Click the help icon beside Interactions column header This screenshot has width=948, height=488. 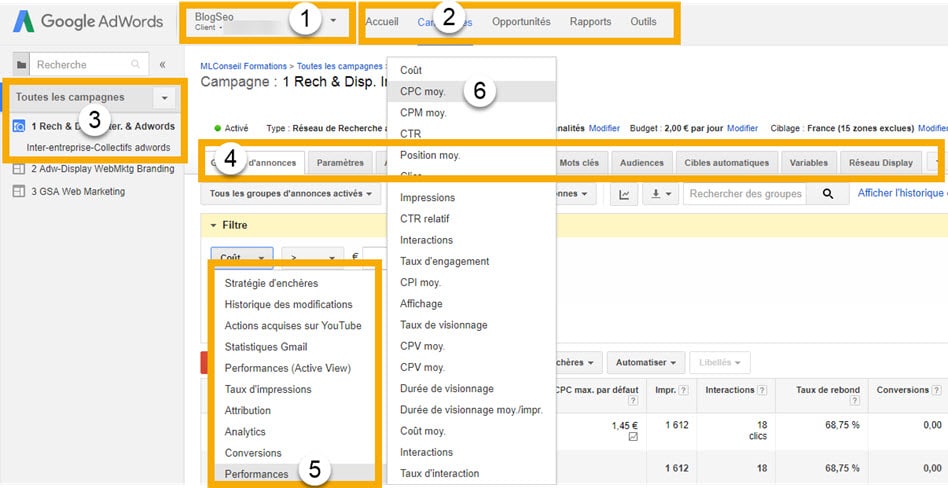(x=762, y=391)
